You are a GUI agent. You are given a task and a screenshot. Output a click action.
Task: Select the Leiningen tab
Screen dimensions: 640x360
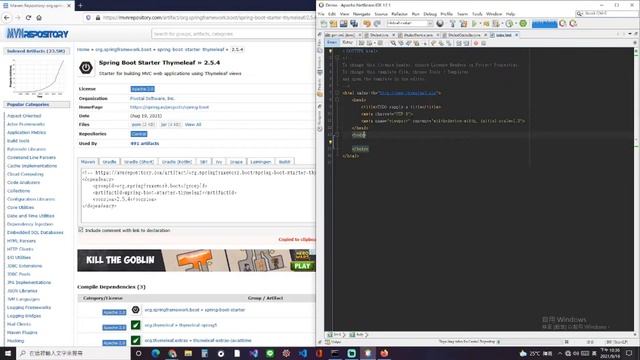click(x=261, y=162)
